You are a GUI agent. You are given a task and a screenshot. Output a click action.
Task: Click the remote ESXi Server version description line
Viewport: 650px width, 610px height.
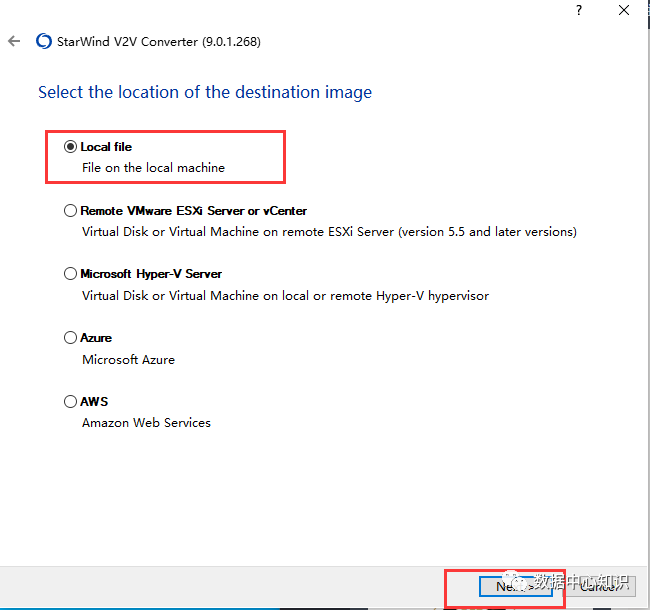329,232
